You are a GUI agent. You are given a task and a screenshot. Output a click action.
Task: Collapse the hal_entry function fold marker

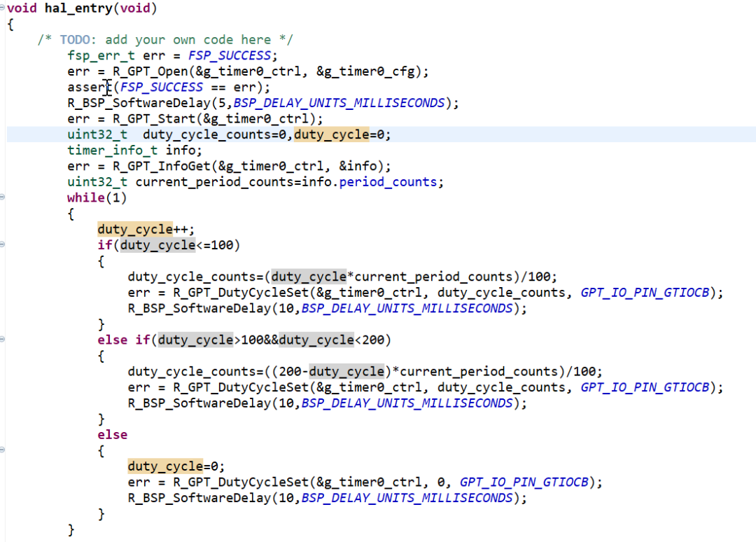point(3,8)
